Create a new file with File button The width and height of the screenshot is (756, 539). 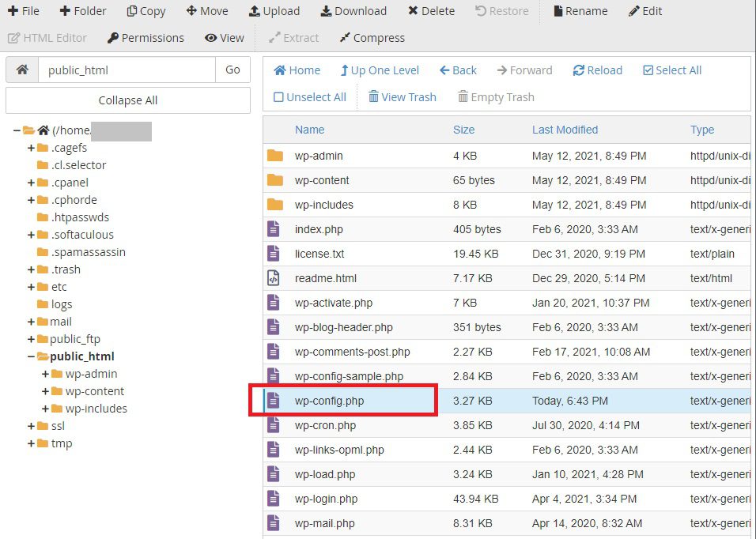(x=24, y=11)
